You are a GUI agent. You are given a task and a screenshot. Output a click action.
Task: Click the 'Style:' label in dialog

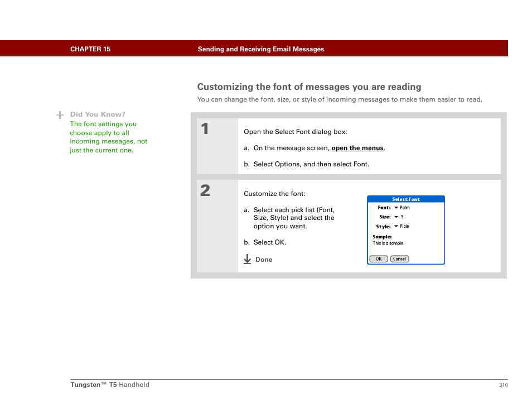[383, 227]
